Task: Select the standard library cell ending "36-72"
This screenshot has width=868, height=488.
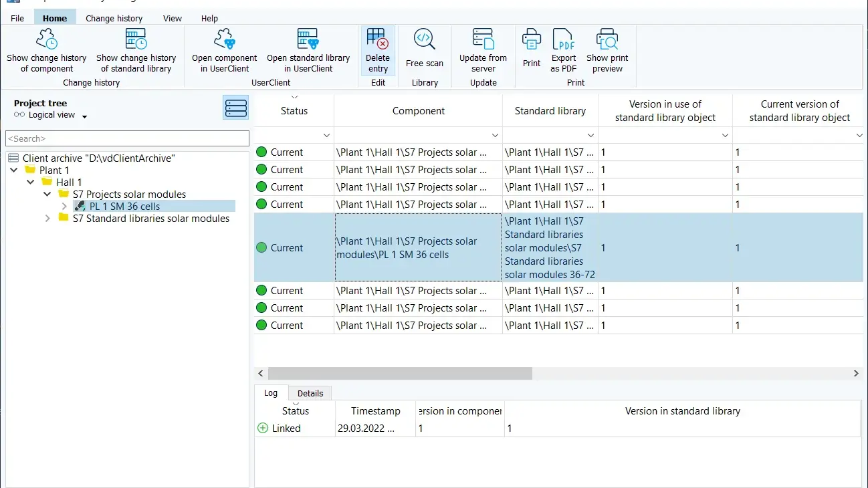Action: click(550, 248)
